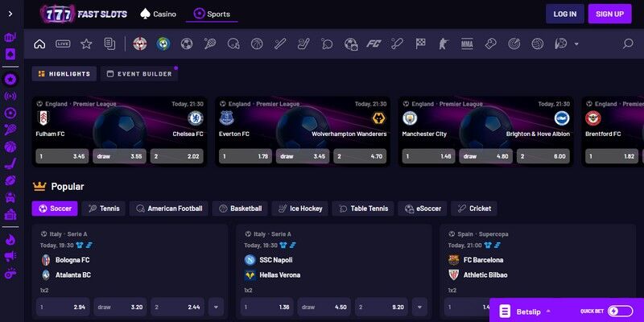This screenshot has width=644, height=322.
Task: Select Popular Soccer filter
Action: (55, 208)
